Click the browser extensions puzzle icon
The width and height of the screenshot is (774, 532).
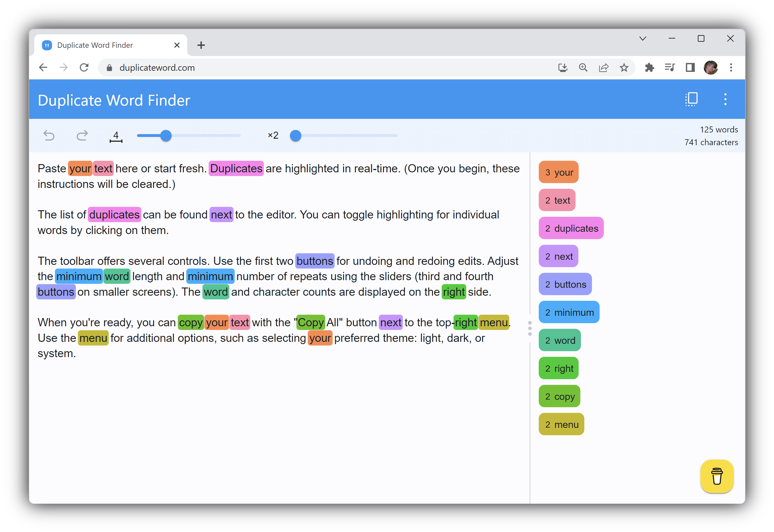pos(650,67)
